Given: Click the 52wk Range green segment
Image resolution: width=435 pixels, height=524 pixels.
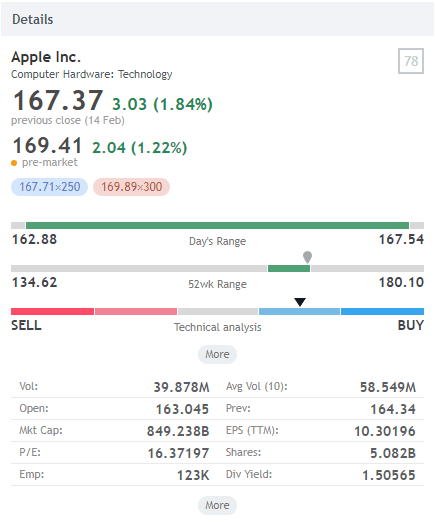Looking at the screenshot, I should click(289, 268).
